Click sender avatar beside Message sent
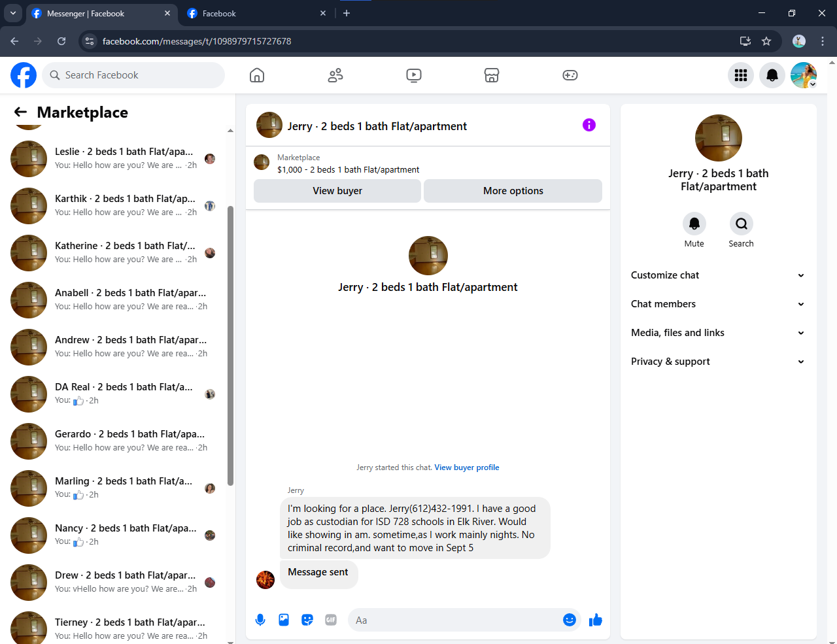 click(x=265, y=580)
